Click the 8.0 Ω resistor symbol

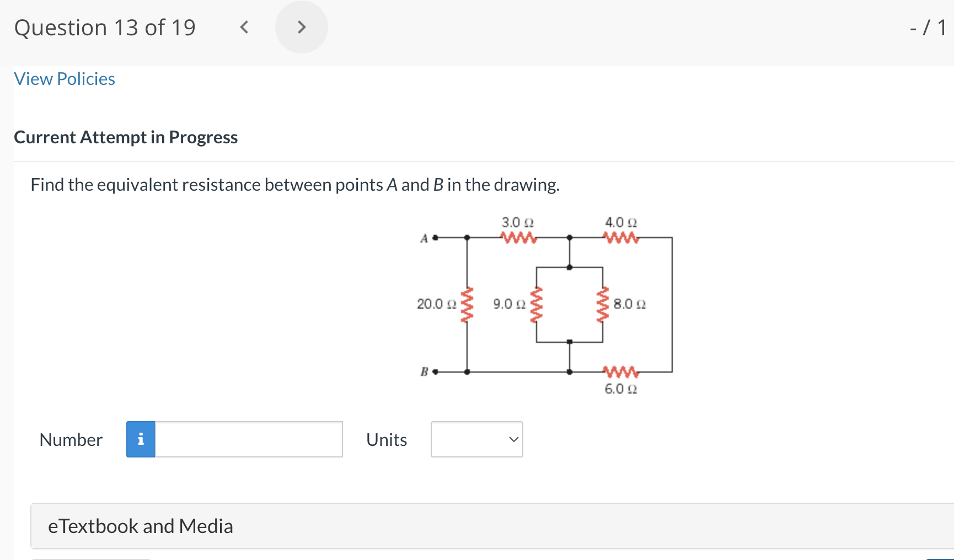tap(602, 304)
